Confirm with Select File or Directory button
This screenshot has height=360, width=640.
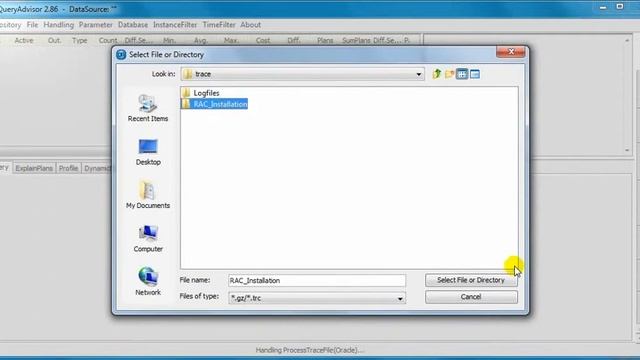pos(471,280)
